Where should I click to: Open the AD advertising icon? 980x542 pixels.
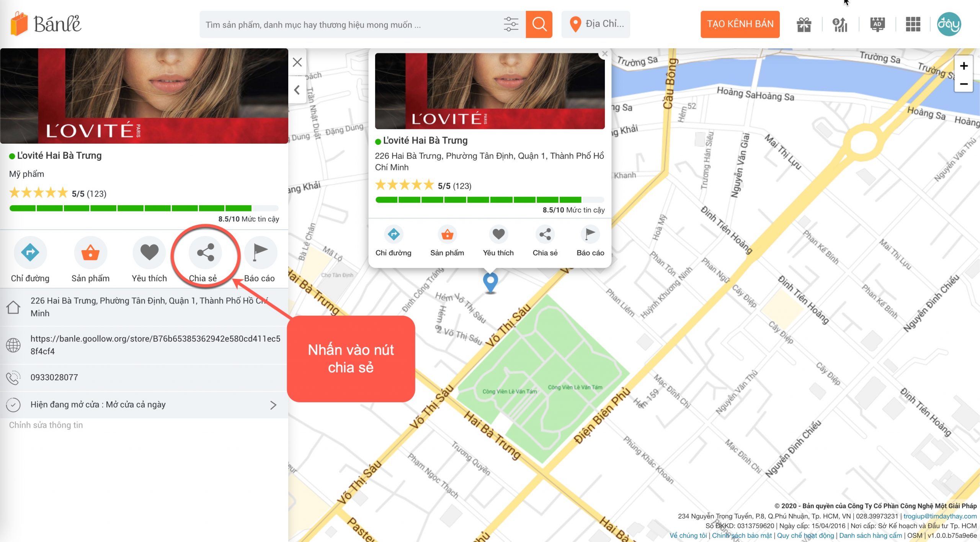tap(877, 25)
